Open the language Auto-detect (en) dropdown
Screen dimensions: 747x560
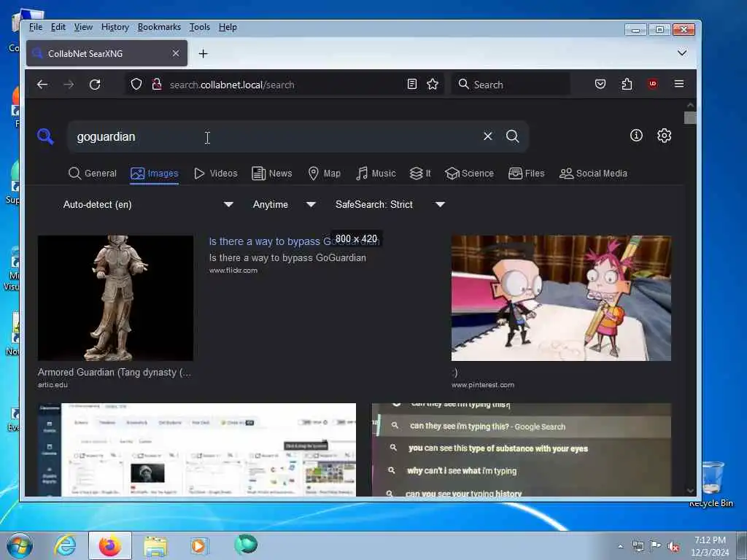click(x=148, y=204)
